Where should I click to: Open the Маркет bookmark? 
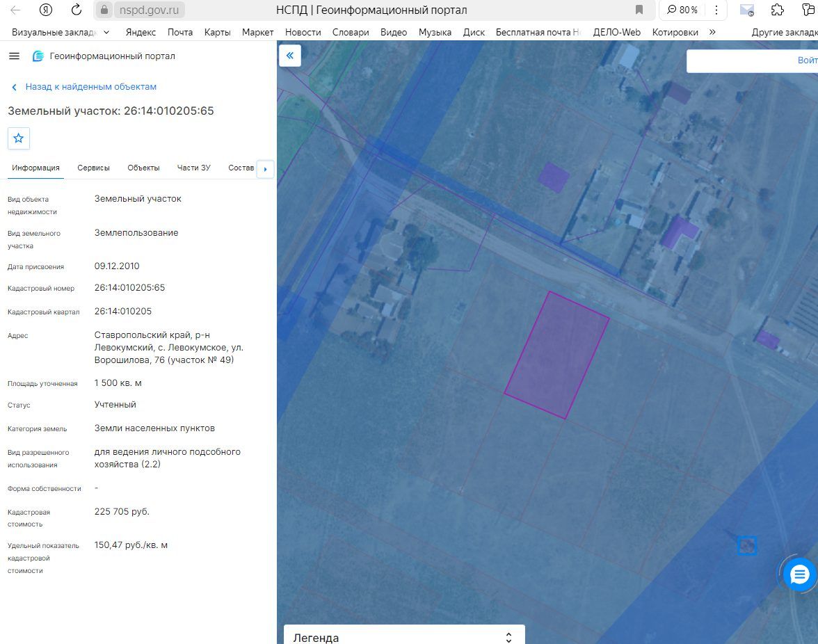tap(257, 32)
